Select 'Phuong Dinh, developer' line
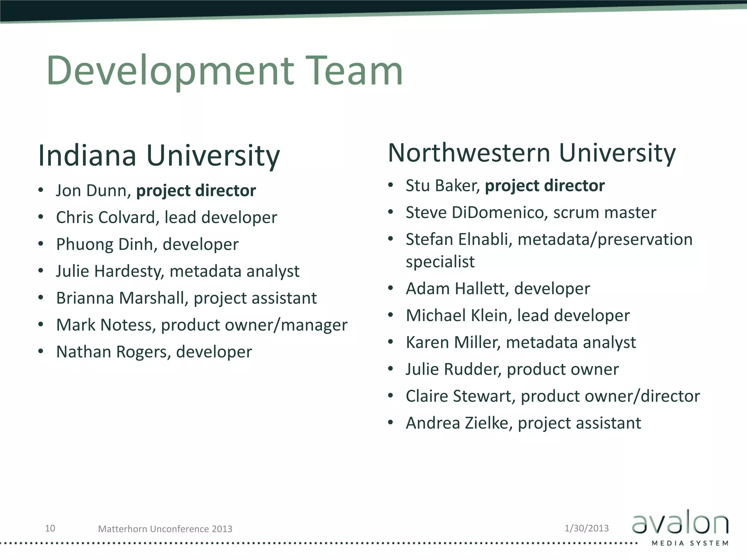 coord(147,245)
